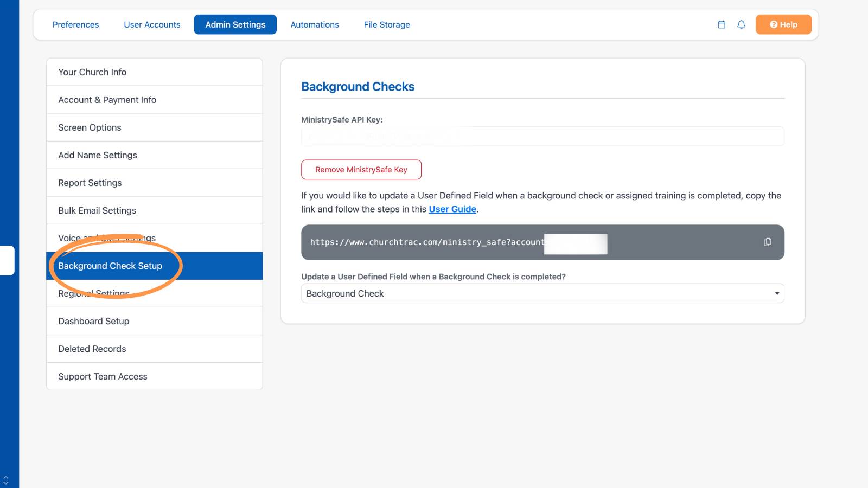Click the MinistrySafe API Key field
Screen dimensions: 868x488
pos(542,136)
